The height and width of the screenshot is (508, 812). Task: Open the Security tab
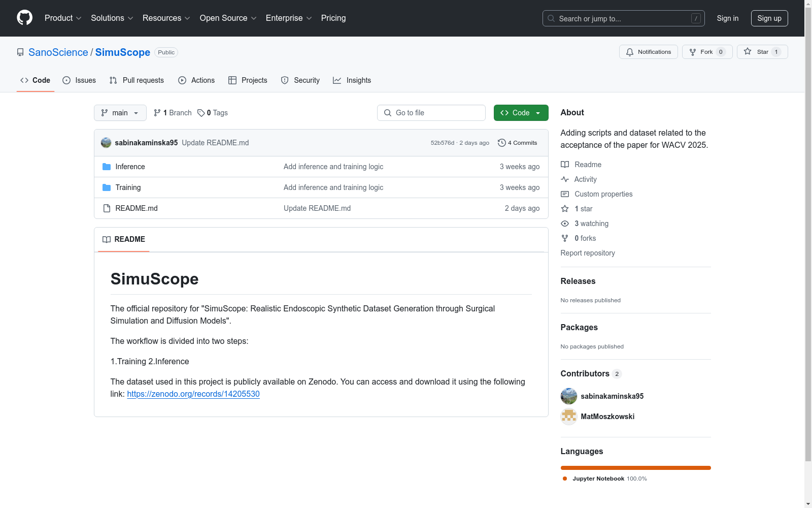pyautogui.click(x=300, y=80)
